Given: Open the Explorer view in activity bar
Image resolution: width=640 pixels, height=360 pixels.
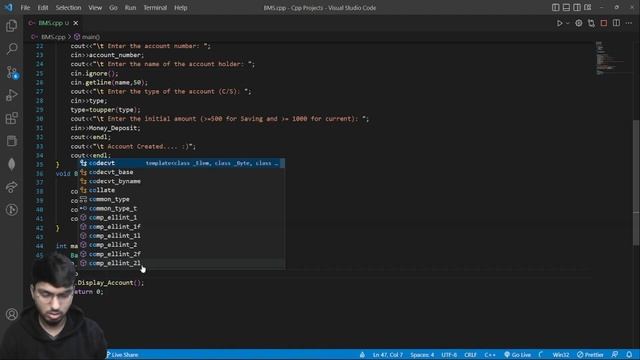Looking at the screenshot, I should [11, 26].
